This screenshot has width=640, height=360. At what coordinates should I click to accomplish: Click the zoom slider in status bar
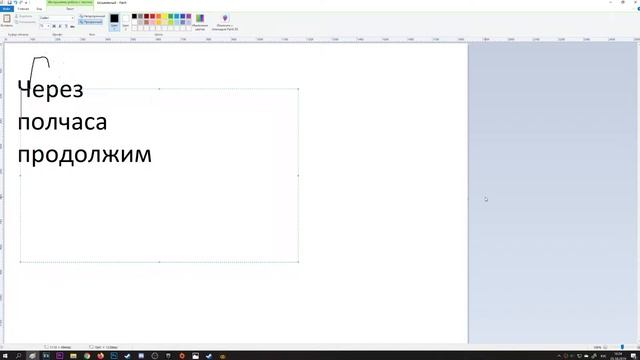coord(622,347)
